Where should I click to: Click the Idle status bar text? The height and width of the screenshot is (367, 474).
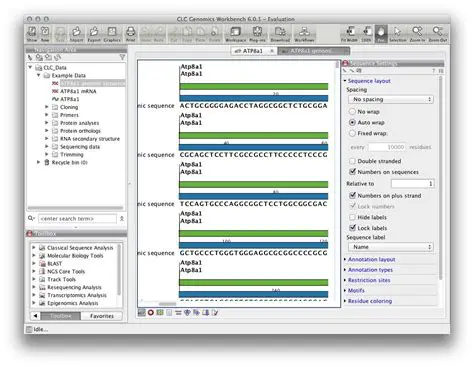coord(41,329)
